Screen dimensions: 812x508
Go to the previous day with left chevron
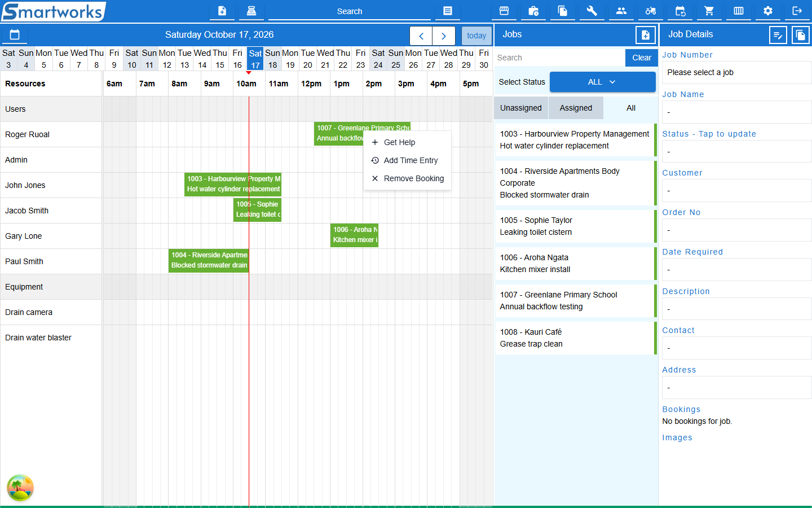click(x=421, y=36)
